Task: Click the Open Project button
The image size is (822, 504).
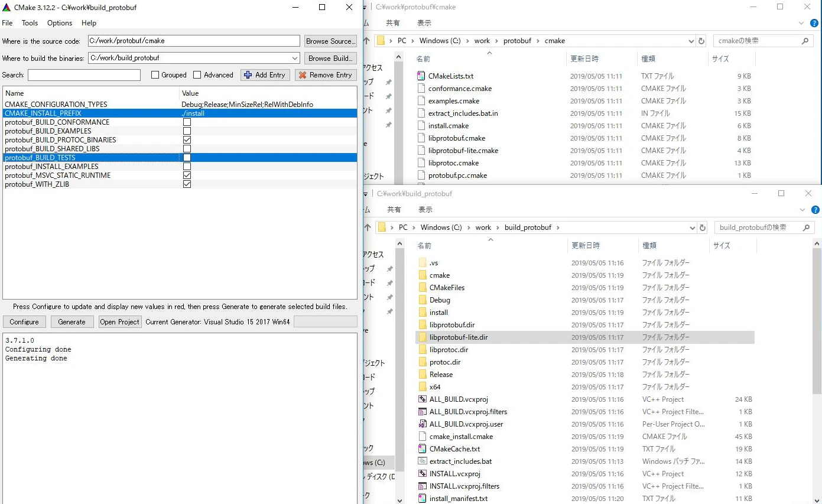Action: coord(120,321)
